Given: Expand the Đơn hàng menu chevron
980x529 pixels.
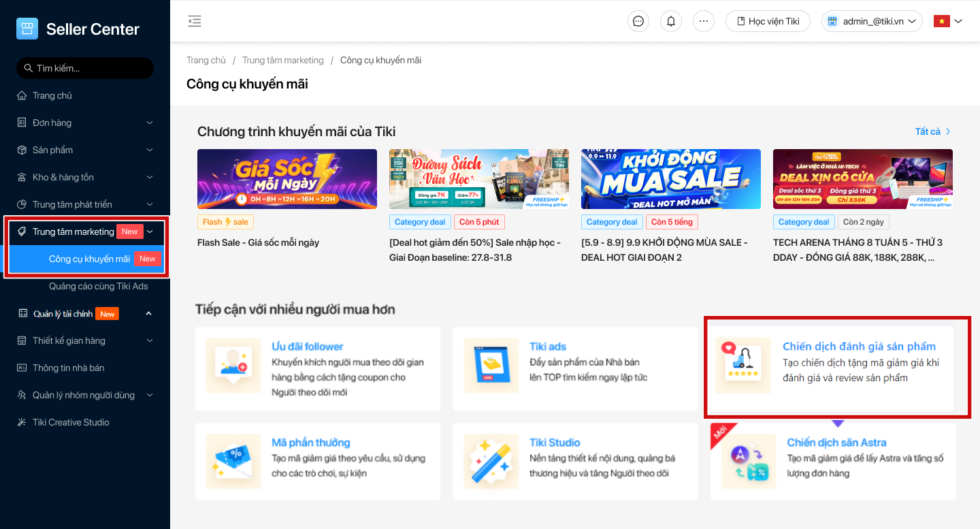Looking at the screenshot, I should point(150,123).
